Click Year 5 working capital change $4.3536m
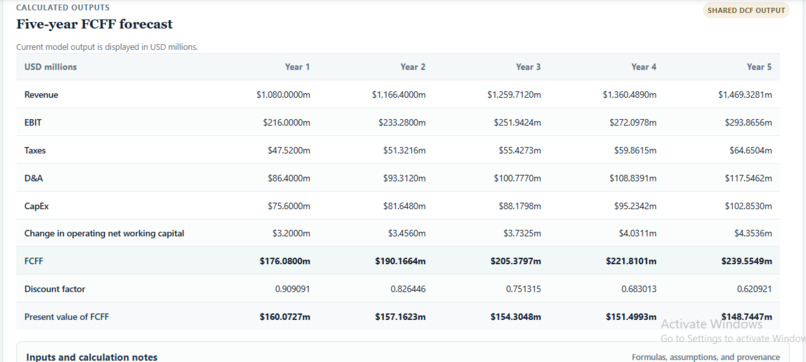The image size is (806, 362). coord(753,233)
